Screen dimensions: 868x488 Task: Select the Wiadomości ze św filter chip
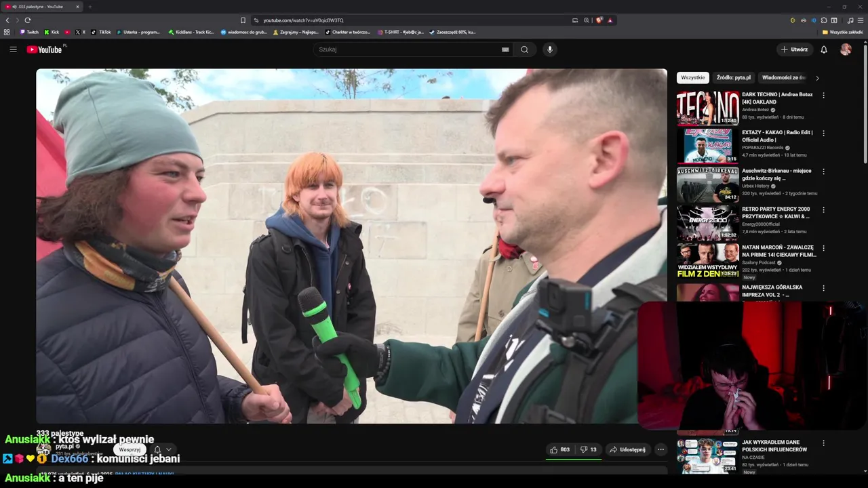[x=784, y=78]
